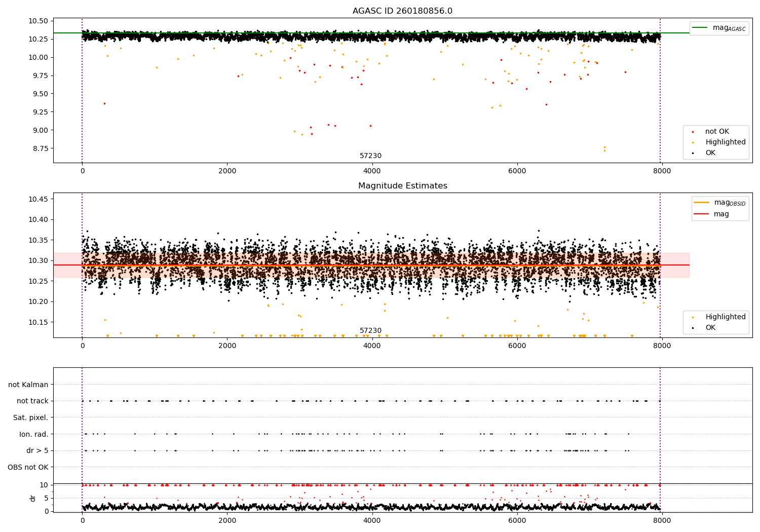760x532 pixels.
Task: Click the '8000' x-tick under the bottom plot
Action: click(x=662, y=520)
